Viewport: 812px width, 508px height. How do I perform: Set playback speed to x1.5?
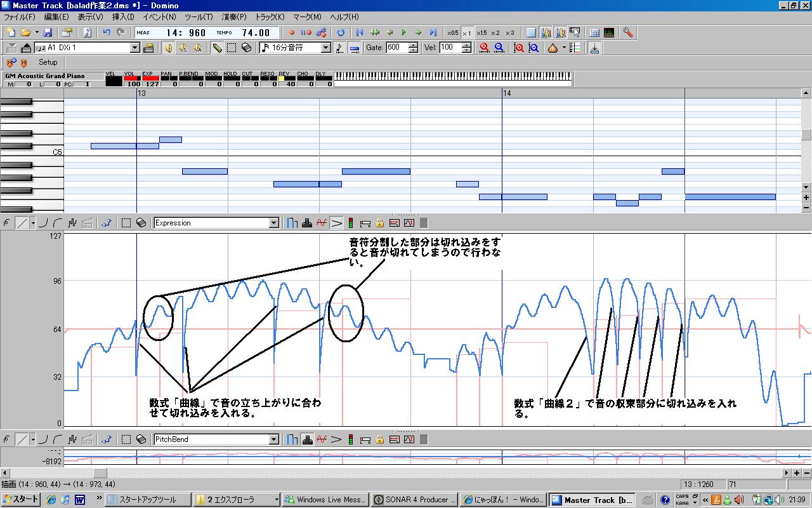pos(481,32)
